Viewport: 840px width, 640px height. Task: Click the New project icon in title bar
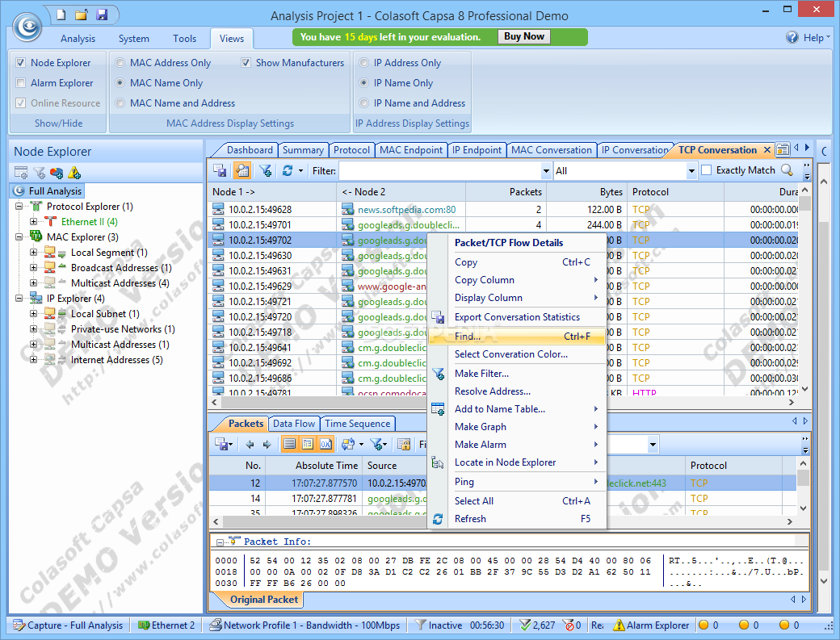tap(61, 15)
